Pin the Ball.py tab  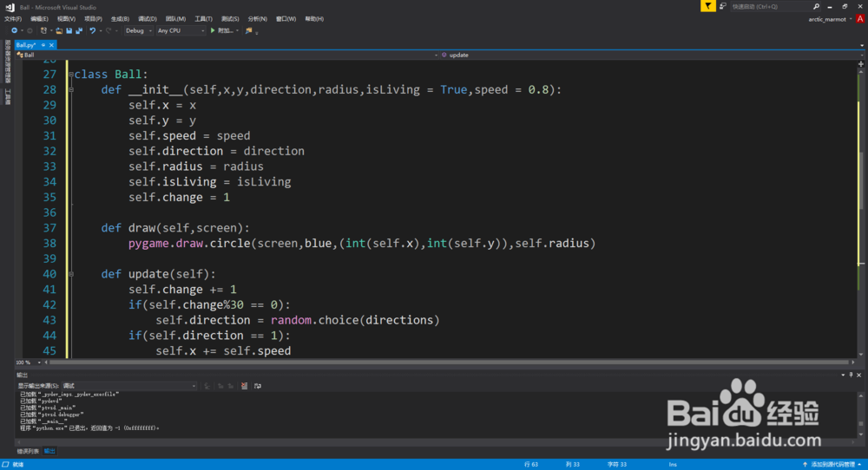pyautogui.click(x=43, y=45)
